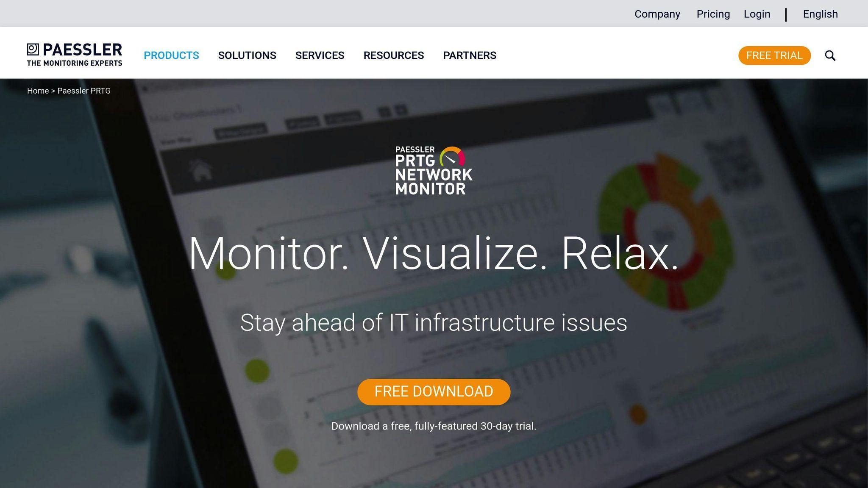Browse the SERVICES menu
The image size is (868, 488).
[x=320, y=55]
